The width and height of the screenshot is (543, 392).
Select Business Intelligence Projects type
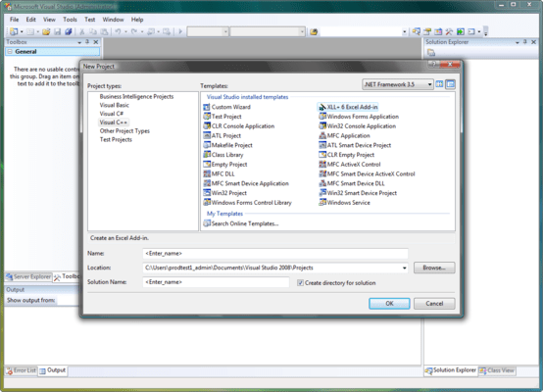coord(136,97)
